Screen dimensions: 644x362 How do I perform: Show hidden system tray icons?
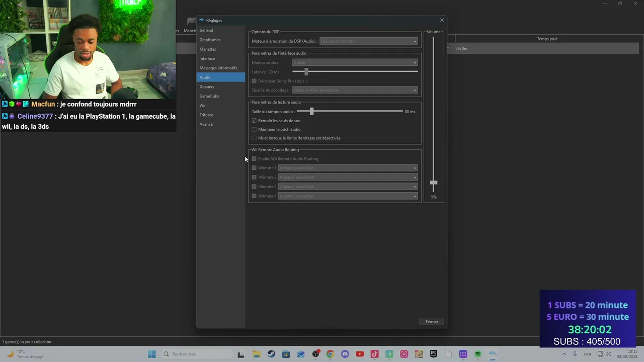click(563, 354)
